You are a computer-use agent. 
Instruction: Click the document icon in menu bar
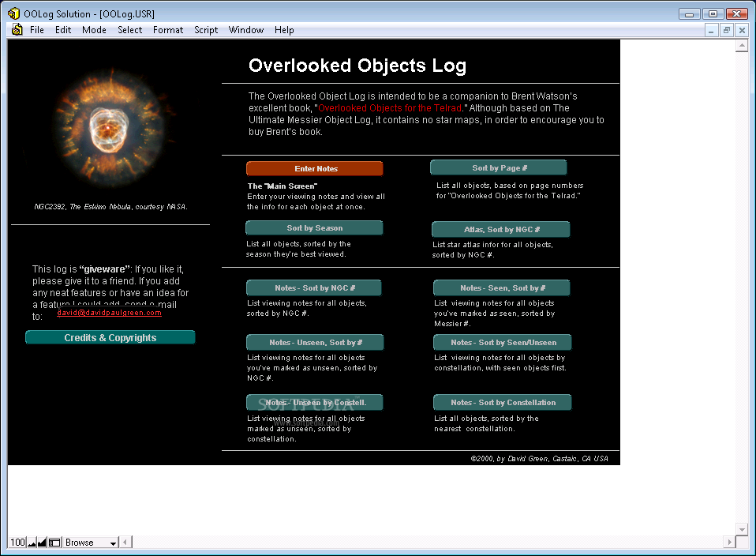tap(17, 30)
